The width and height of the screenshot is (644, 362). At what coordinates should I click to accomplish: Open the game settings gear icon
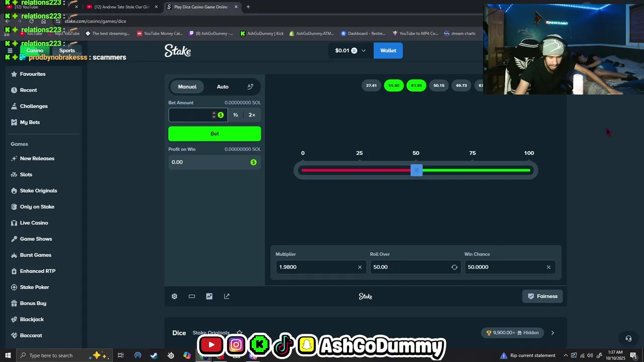tap(174, 296)
